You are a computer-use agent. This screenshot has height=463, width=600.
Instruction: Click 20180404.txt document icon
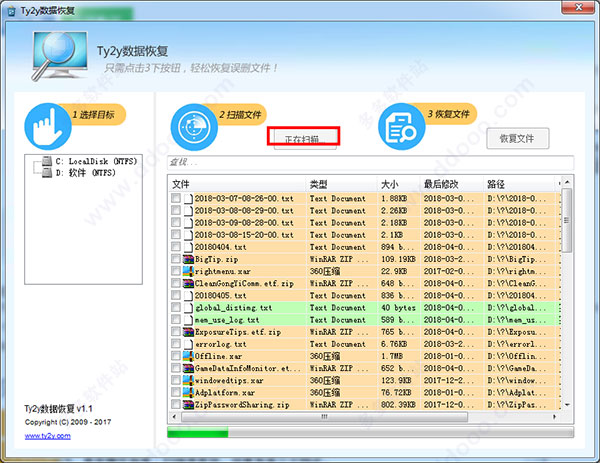(188, 247)
